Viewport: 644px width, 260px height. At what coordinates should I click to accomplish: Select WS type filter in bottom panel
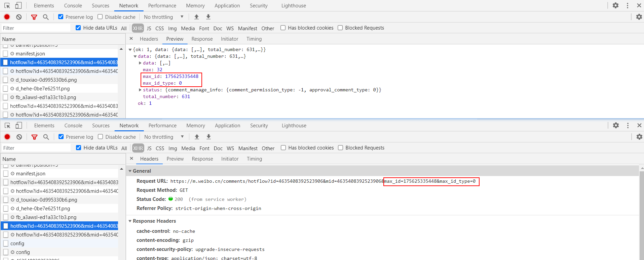230,148
